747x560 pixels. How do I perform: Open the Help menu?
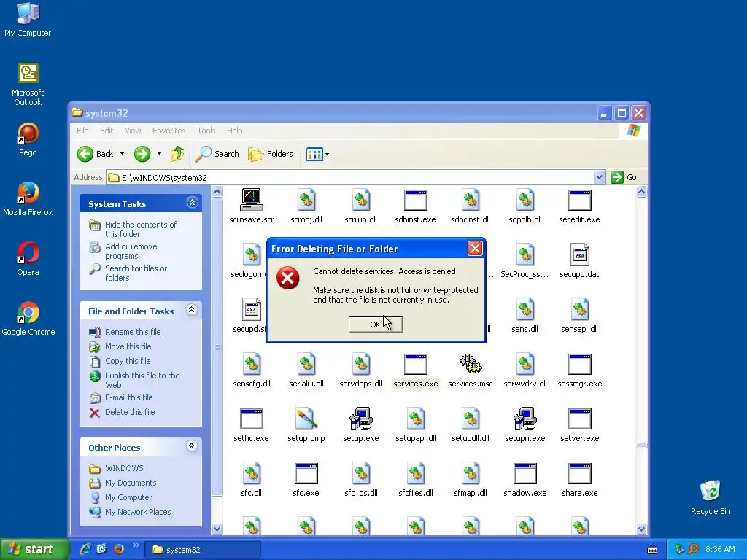pos(234,131)
